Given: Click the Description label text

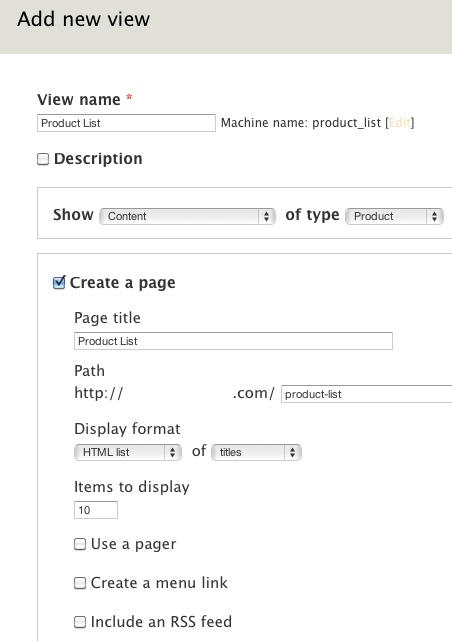Looking at the screenshot, I should pyautogui.click(x=98, y=159).
